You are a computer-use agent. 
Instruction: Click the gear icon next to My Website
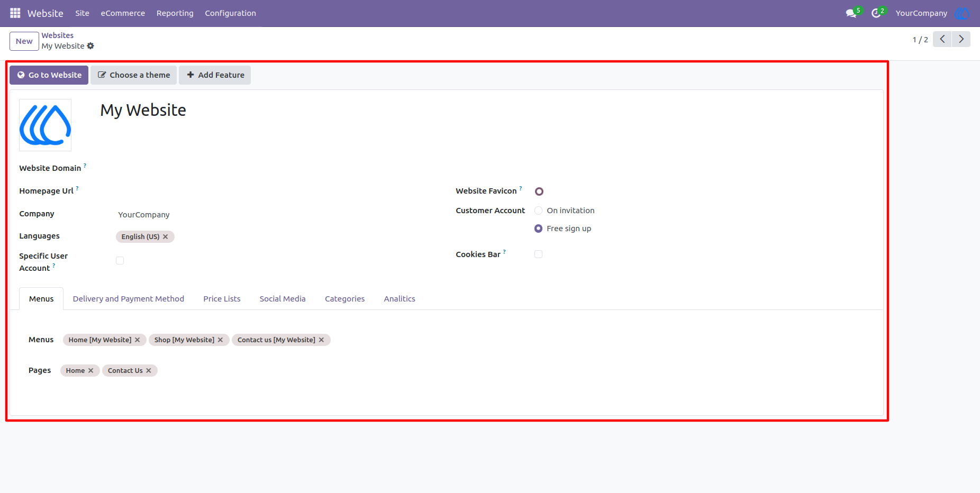(90, 46)
